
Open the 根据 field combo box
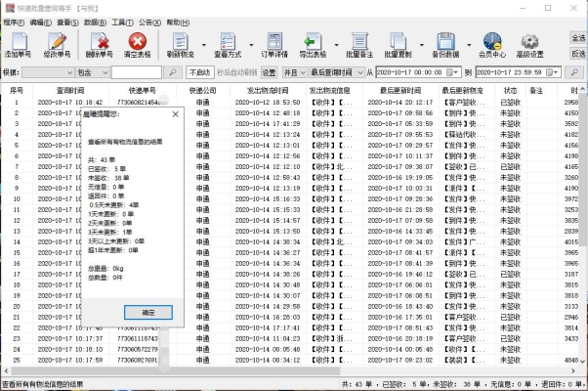pyautogui.click(x=48, y=72)
